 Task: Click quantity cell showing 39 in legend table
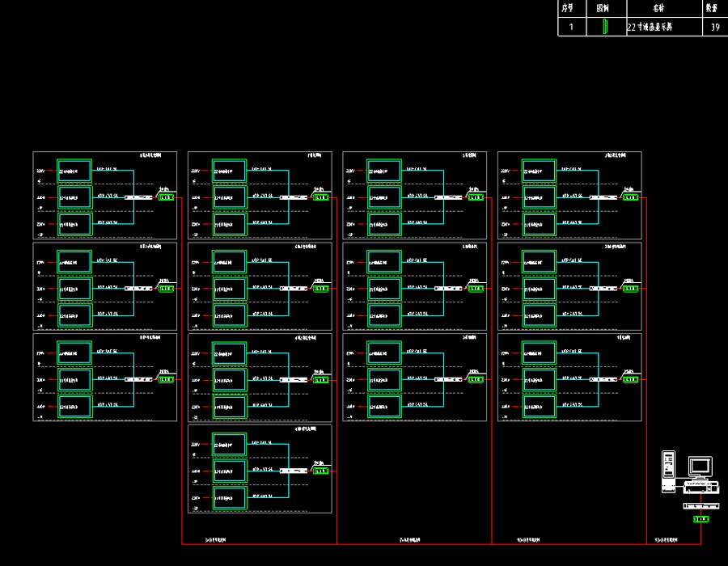[x=714, y=27]
